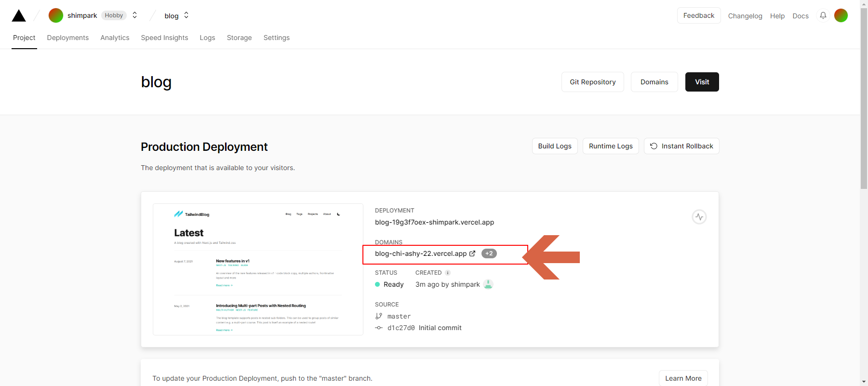Click the master branch icon

point(379,316)
